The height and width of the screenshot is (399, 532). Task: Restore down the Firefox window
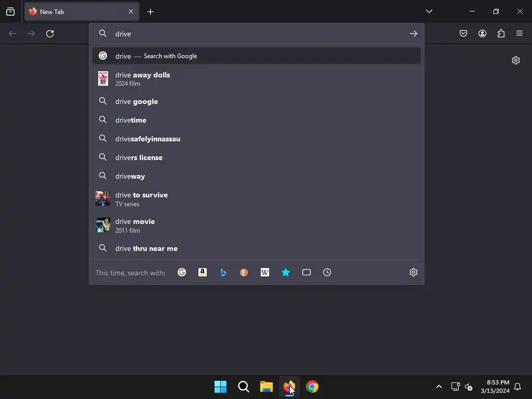496,11
